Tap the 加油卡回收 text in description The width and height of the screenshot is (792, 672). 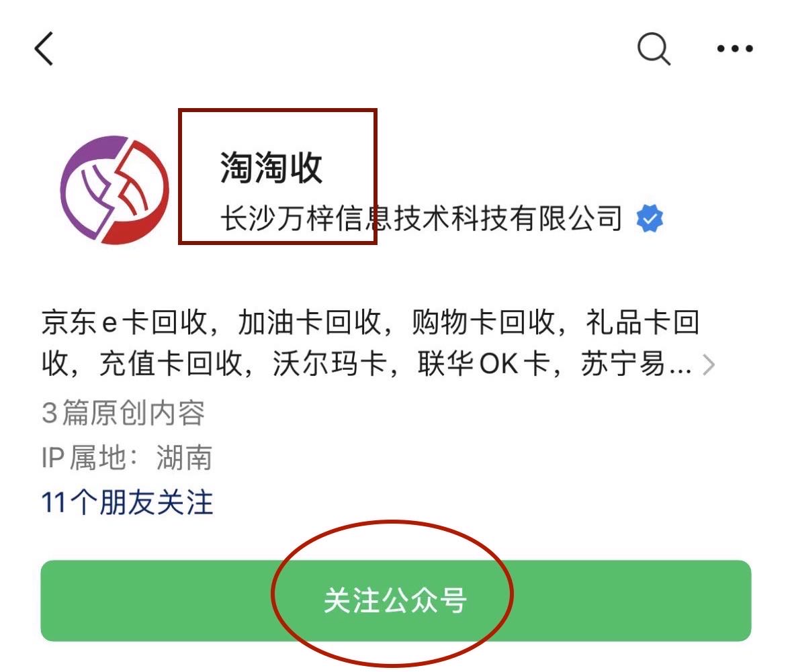pyautogui.click(x=309, y=323)
